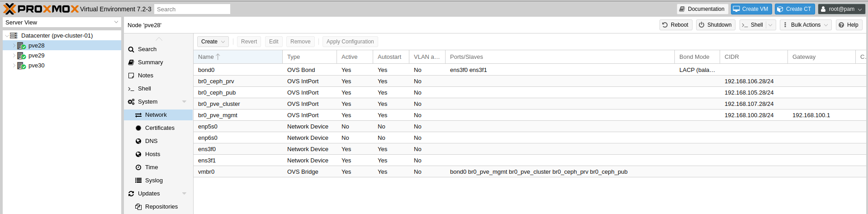868x214 pixels.
Task: Click the Syslog list icon
Action: tap(138, 181)
